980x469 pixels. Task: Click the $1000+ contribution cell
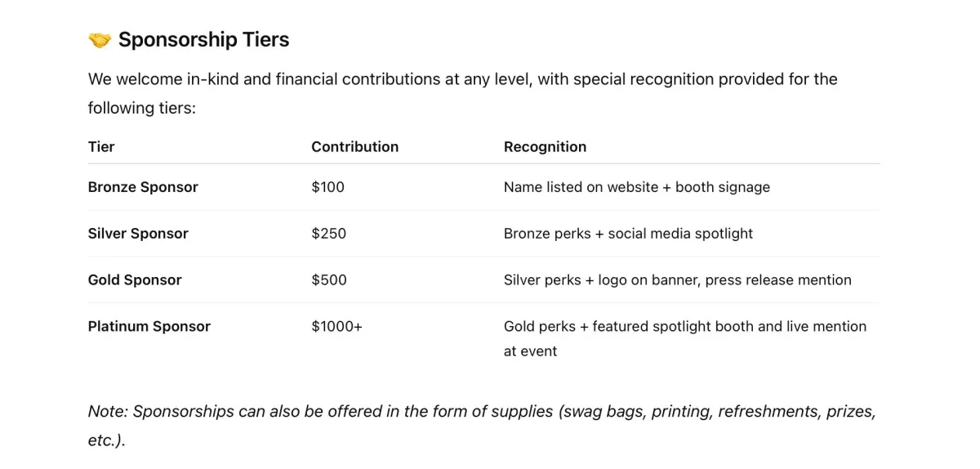click(336, 327)
